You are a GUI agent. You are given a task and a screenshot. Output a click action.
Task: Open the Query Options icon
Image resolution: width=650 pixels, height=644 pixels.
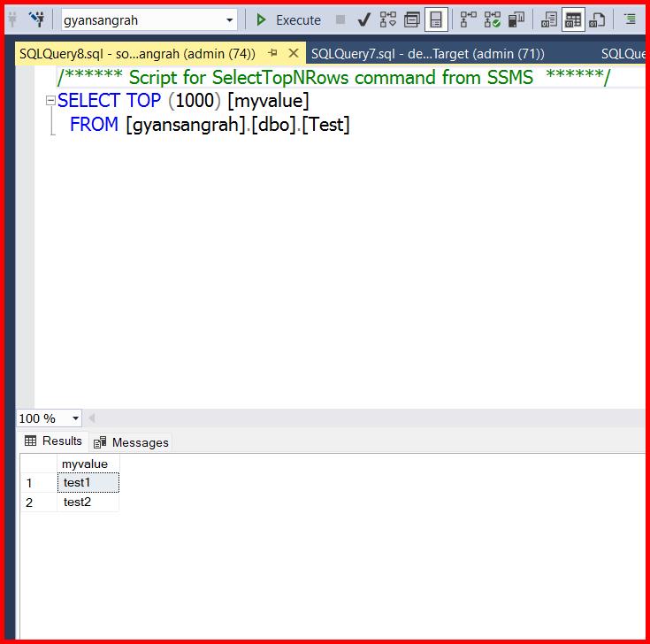[412, 19]
